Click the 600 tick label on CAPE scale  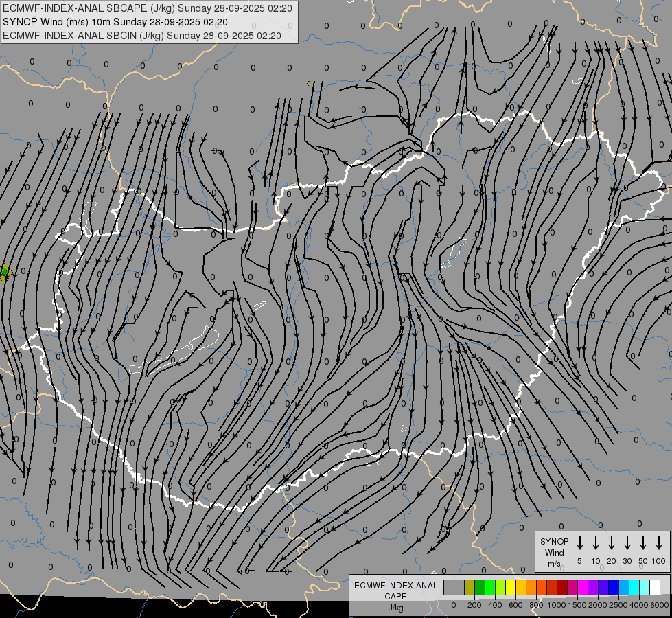point(515,605)
